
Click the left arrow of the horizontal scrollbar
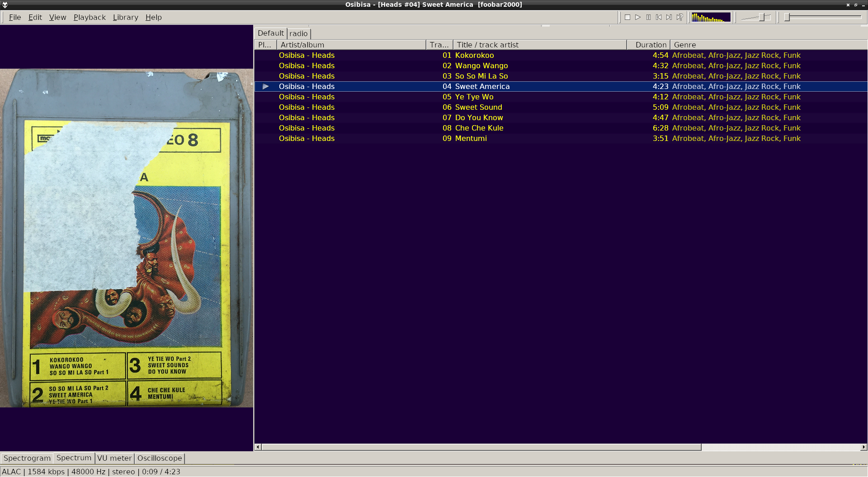(x=258, y=447)
